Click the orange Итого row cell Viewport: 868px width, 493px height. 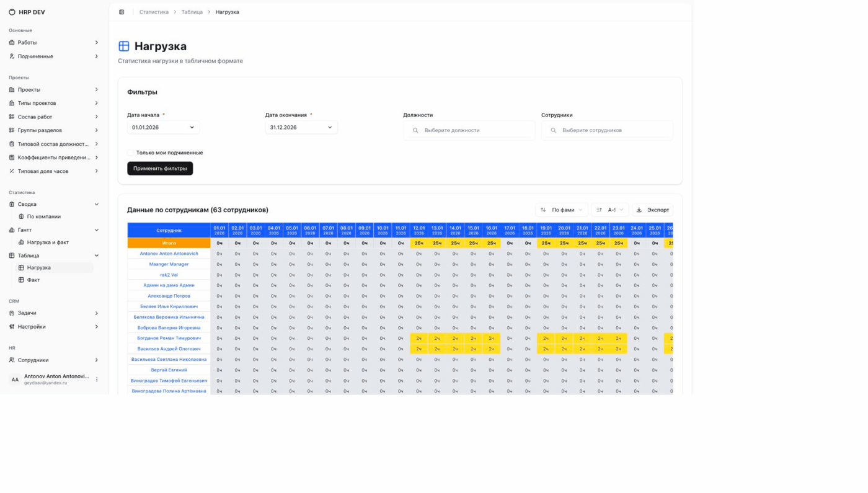169,243
